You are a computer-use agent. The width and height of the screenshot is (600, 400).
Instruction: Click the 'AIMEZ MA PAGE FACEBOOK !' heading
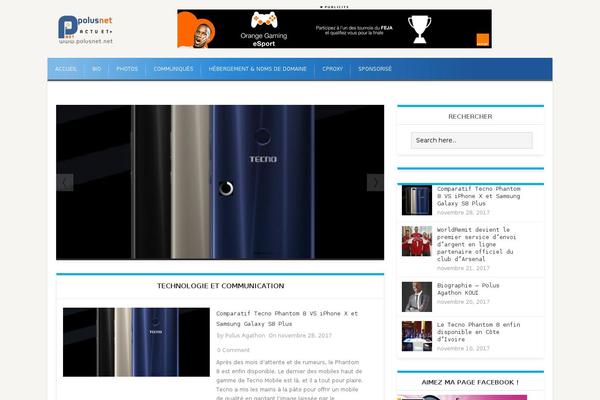[x=470, y=382]
